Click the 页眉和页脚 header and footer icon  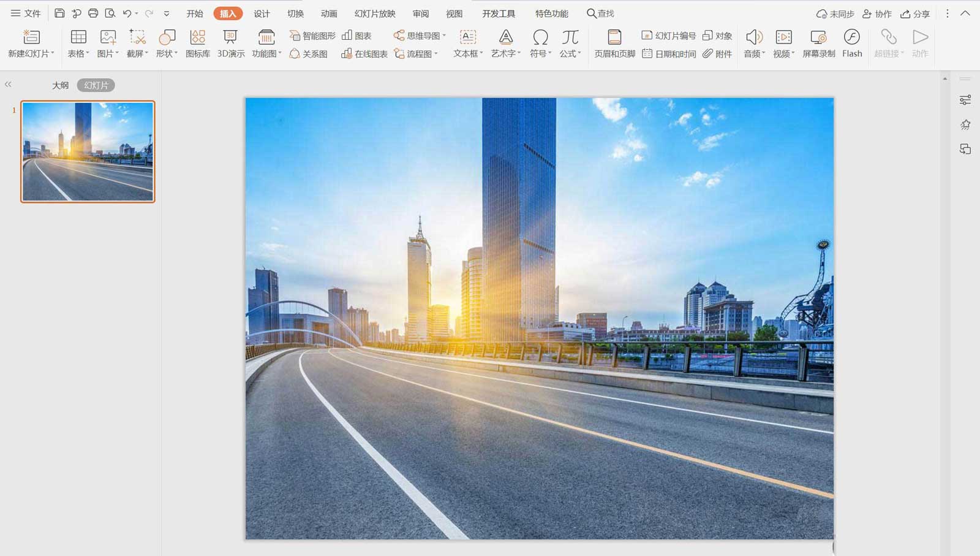point(614,44)
